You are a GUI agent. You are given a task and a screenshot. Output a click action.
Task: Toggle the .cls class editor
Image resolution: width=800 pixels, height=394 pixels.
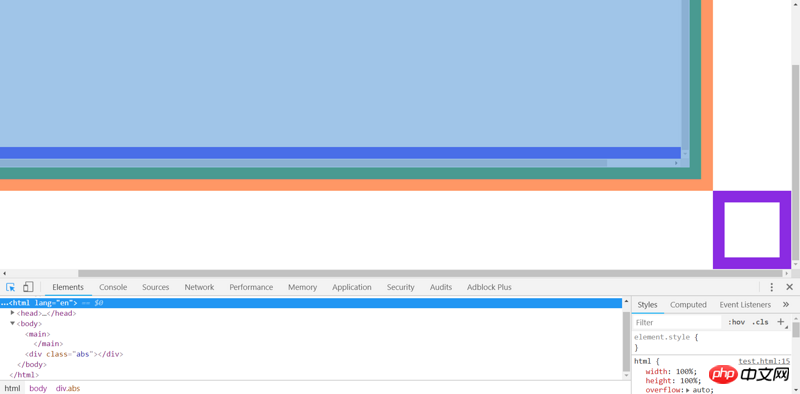(760, 323)
